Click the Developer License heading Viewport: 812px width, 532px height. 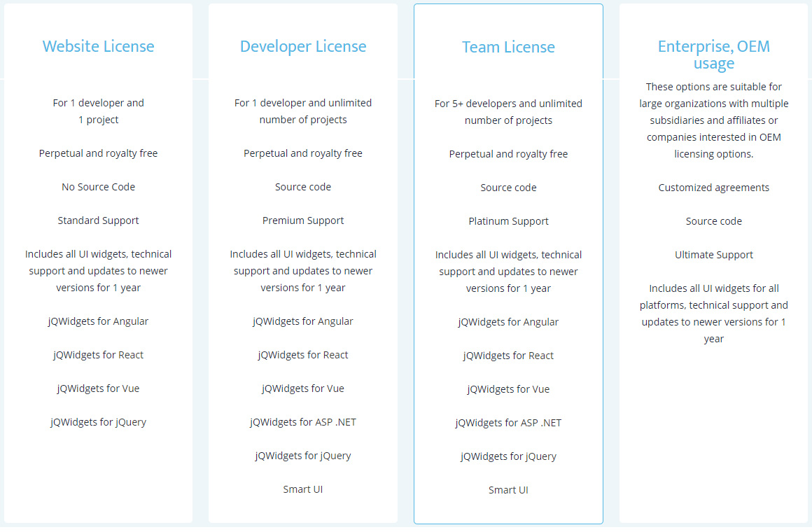(x=303, y=47)
